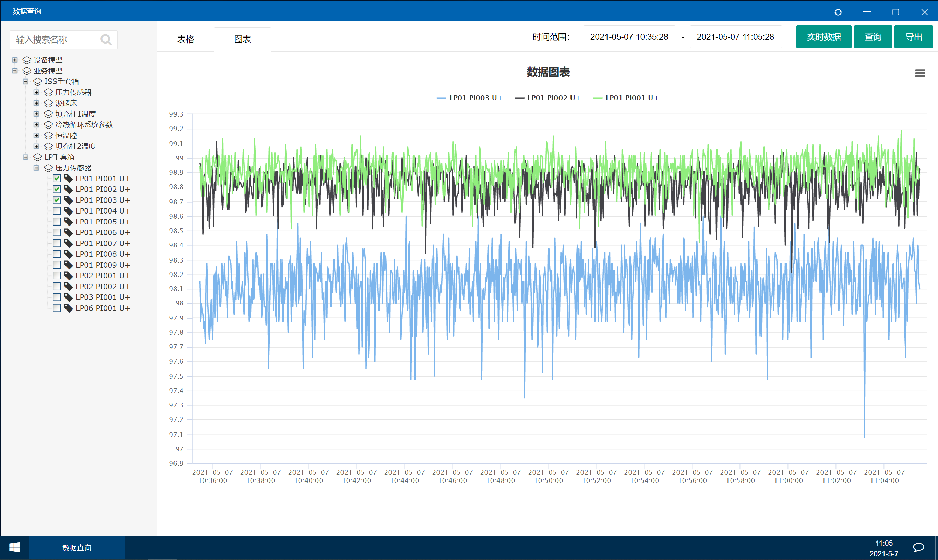Expand the 设备模型 tree node

(x=15, y=60)
